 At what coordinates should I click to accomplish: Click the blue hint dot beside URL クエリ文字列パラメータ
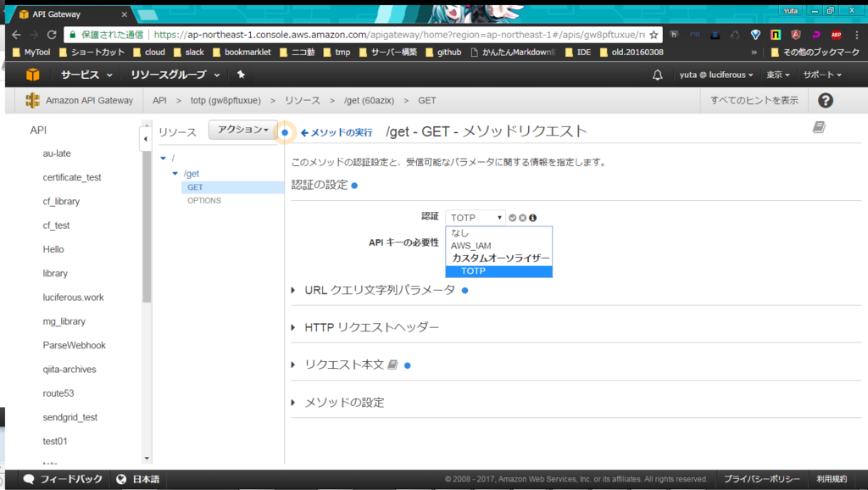point(465,290)
